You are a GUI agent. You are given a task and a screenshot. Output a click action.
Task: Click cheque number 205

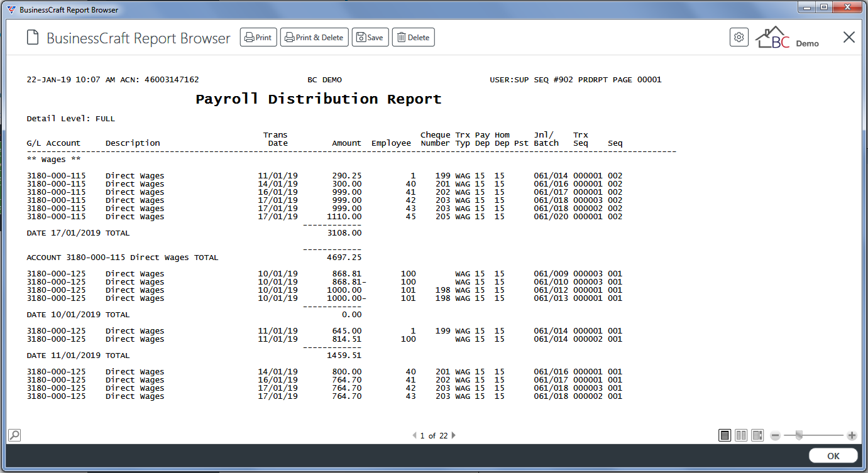(x=443, y=217)
